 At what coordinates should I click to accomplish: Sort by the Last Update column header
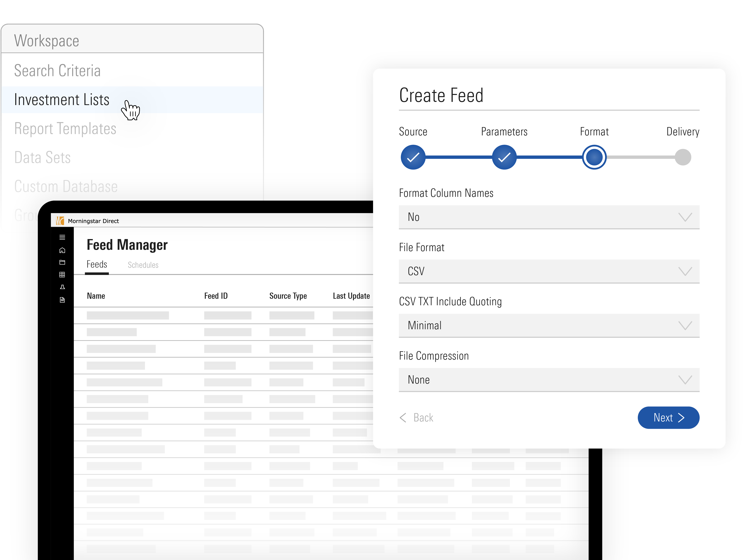351,296
